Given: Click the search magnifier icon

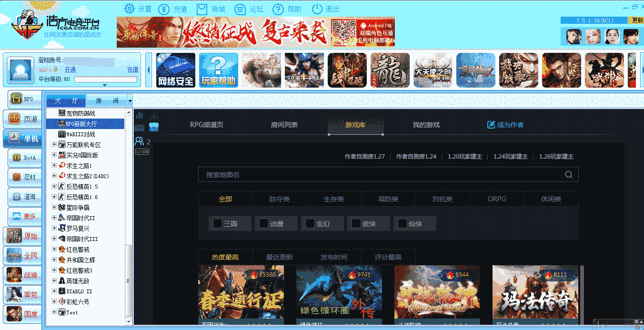Looking at the screenshot, I should click(569, 175).
